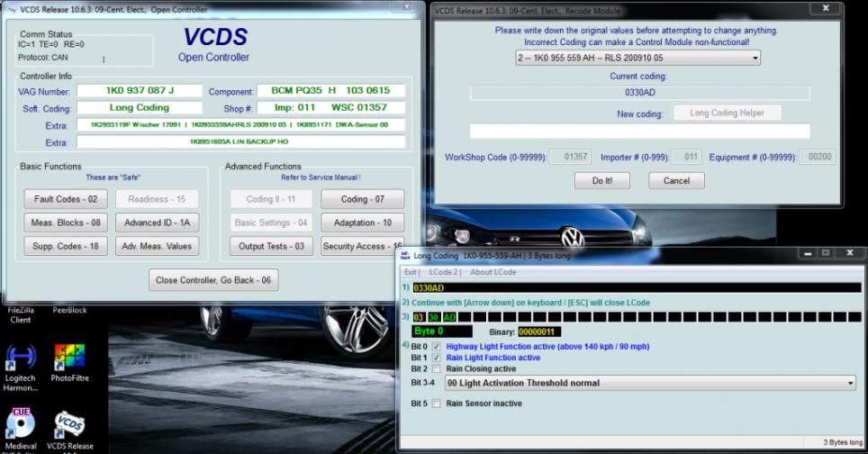Click the Current coding field 0330AD

point(640,93)
